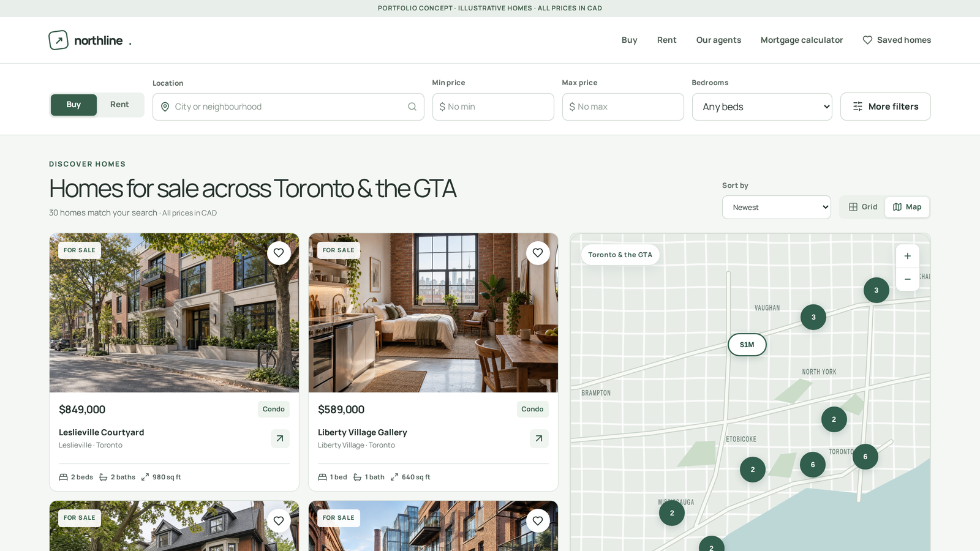
Task: Open the Liberty Village Gallery listing title
Action: (363, 432)
